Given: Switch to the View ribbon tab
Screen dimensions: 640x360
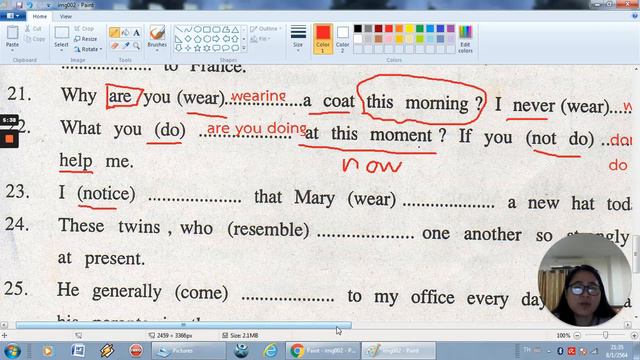Looking at the screenshot, I should (65, 16).
